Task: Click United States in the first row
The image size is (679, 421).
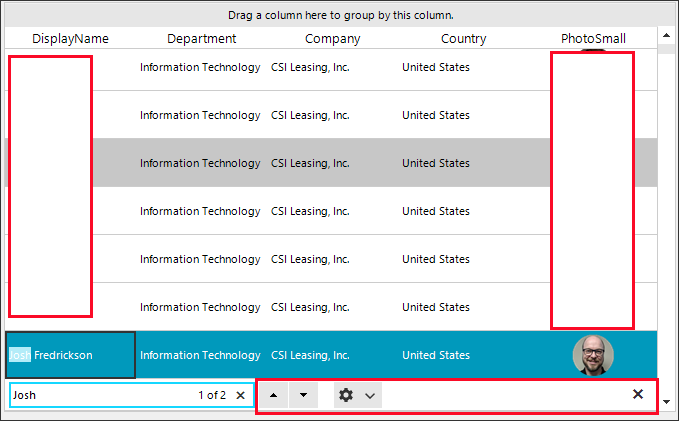Action: [436, 67]
